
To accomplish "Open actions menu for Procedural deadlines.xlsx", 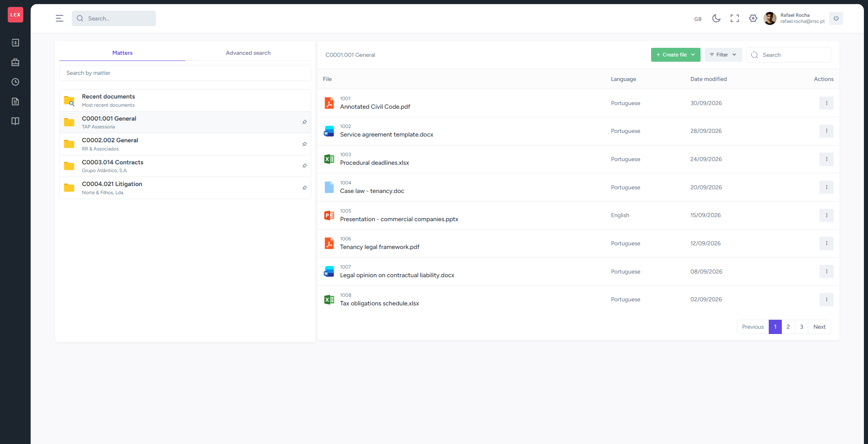I will [x=826, y=159].
